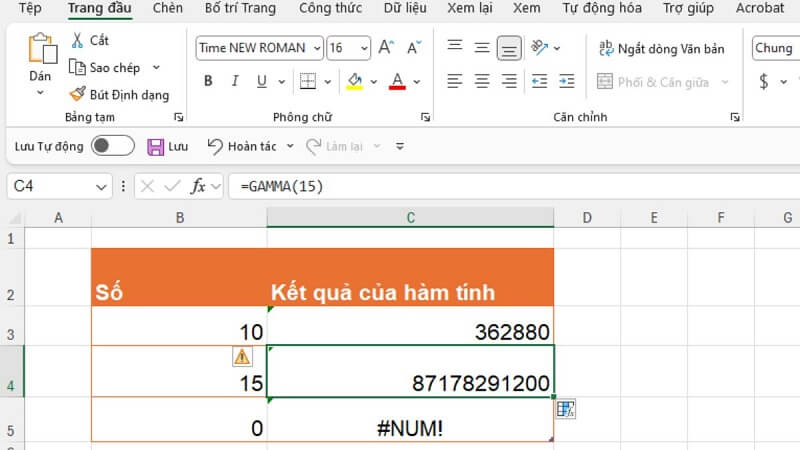Click the confirm checkmark in formula bar
This screenshot has width=800, height=450.
(x=172, y=186)
